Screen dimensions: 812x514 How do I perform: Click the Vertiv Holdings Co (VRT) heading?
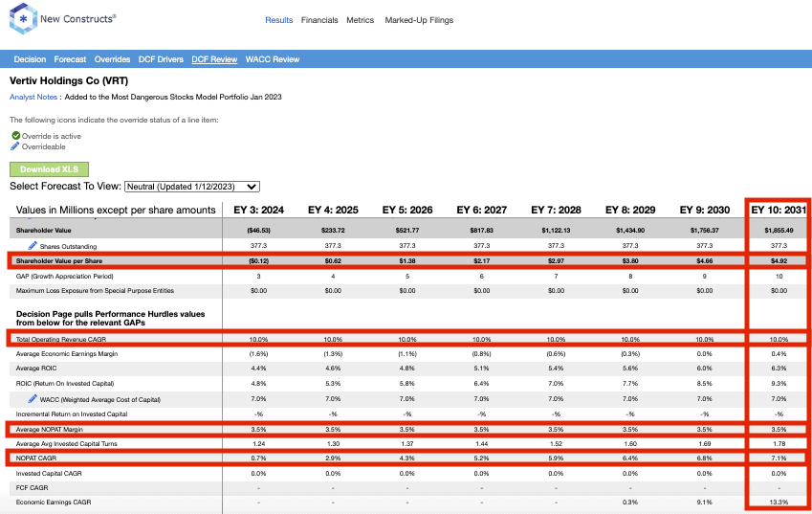point(69,80)
